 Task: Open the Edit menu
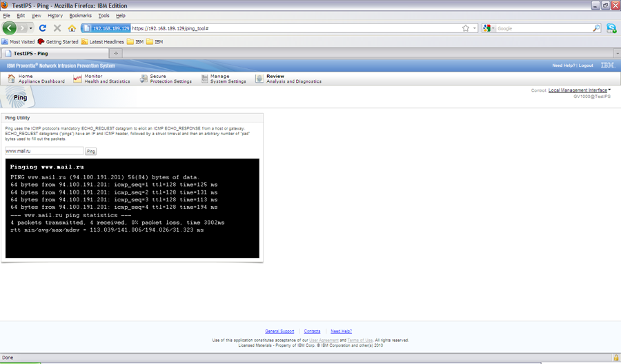(21, 15)
